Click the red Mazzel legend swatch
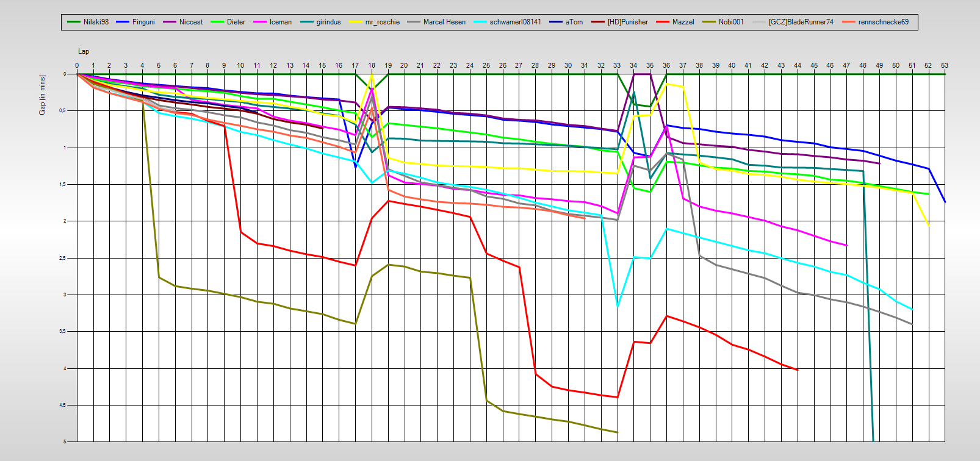The height and width of the screenshot is (461, 980). pyautogui.click(x=663, y=22)
